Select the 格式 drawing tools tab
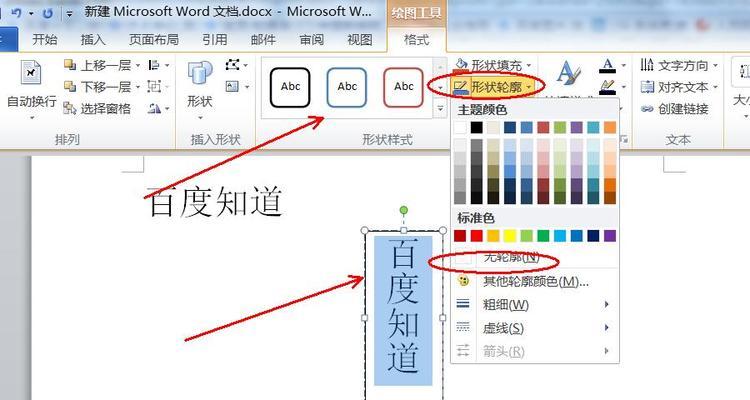Image resolution: width=750 pixels, height=400 pixels. [x=416, y=40]
